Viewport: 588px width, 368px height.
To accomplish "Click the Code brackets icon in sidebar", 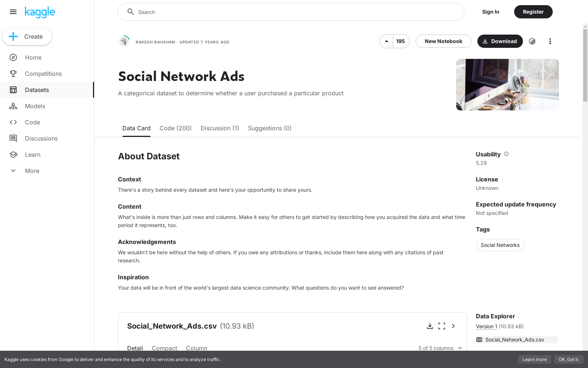I will pos(13,122).
